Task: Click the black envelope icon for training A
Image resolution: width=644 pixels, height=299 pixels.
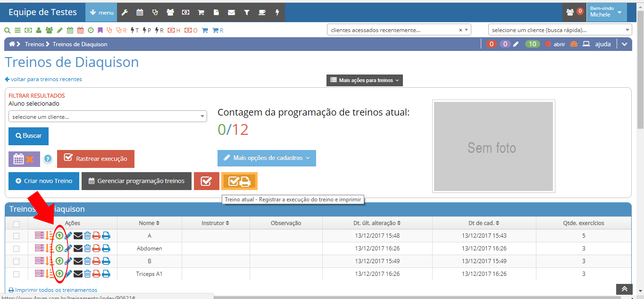Action: pyautogui.click(x=78, y=235)
